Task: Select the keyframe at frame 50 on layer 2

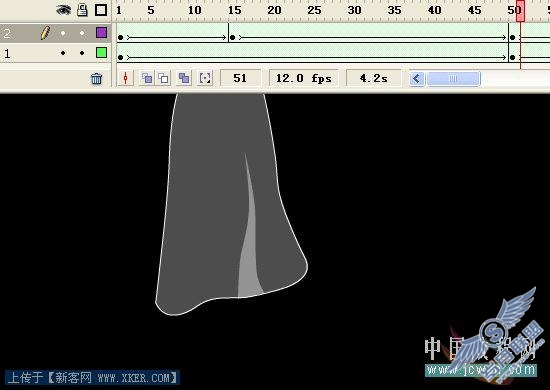Action: tap(512, 37)
